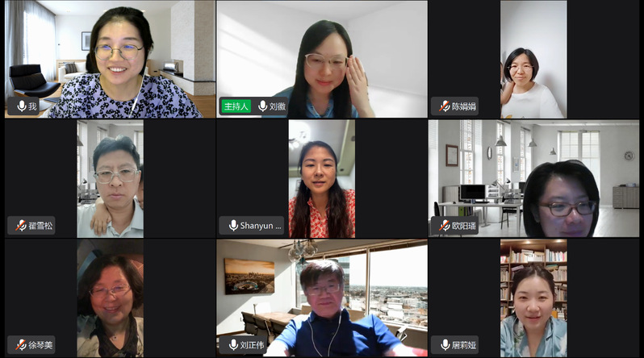Click the 徐琴美 name text label
Image resolution: width=644 pixels, height=358 pixels.
pos(40,345)
